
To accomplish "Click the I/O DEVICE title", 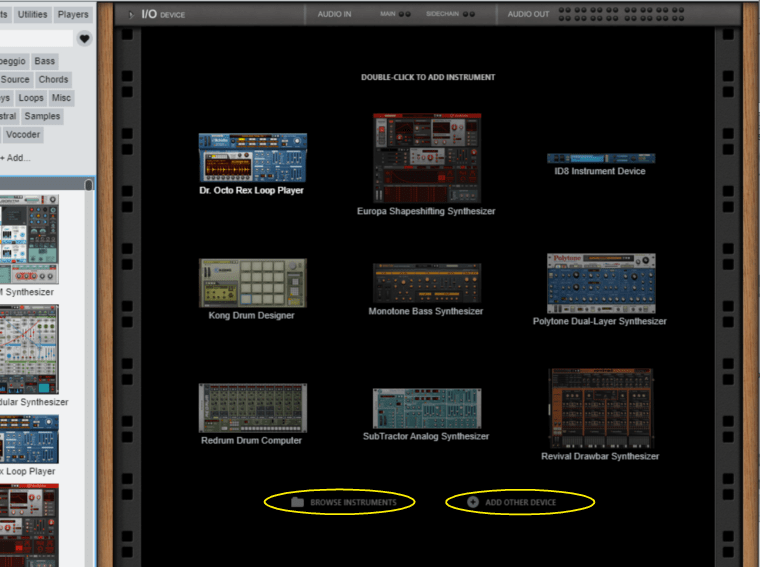I will click(163, 15).
